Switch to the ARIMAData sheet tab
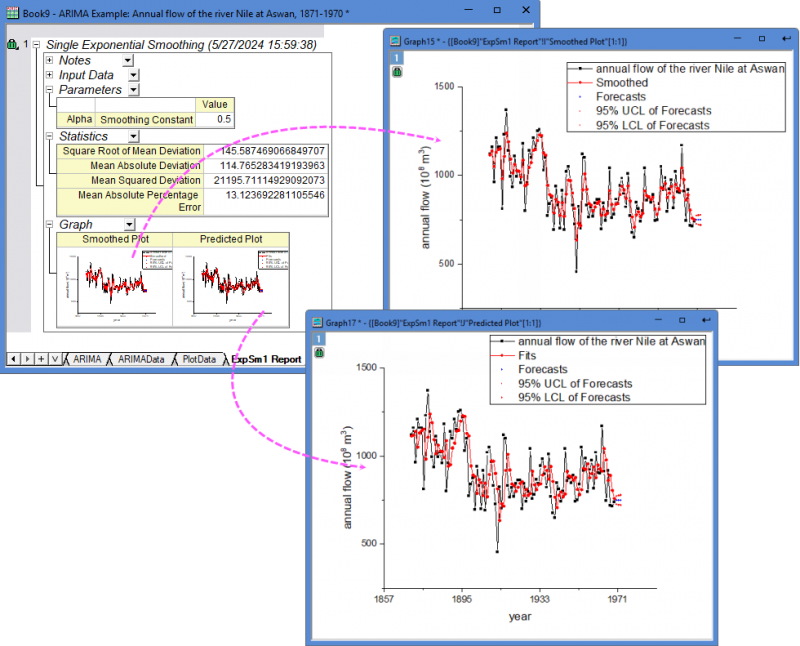 tap(141, 359)
